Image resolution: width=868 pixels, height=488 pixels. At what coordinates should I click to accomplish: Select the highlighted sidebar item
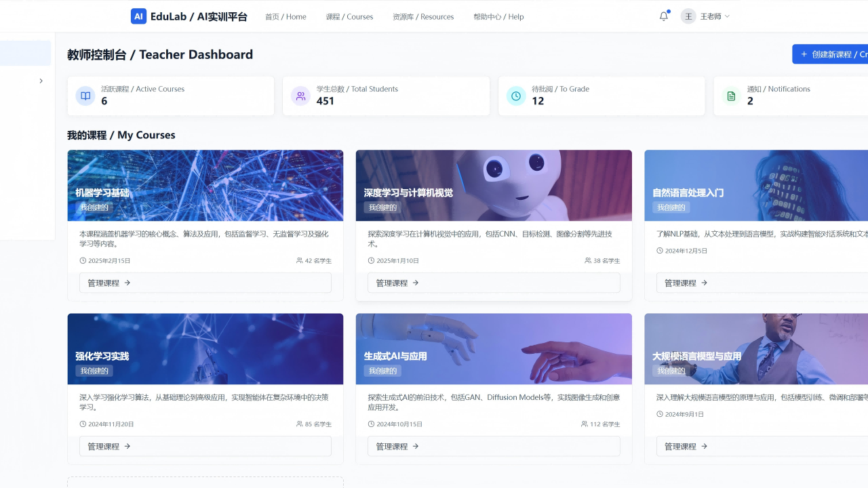pos(25,54)
